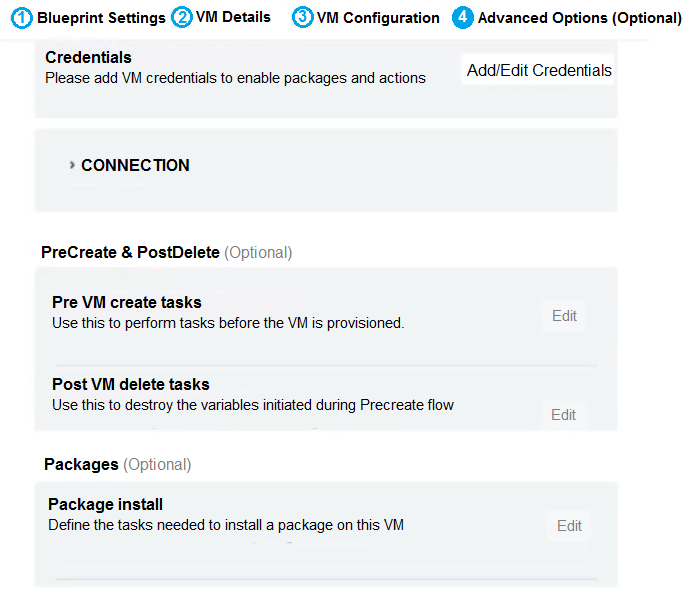
Task: Click the Post VM delete tasks heading
Action: click(130, 384)
